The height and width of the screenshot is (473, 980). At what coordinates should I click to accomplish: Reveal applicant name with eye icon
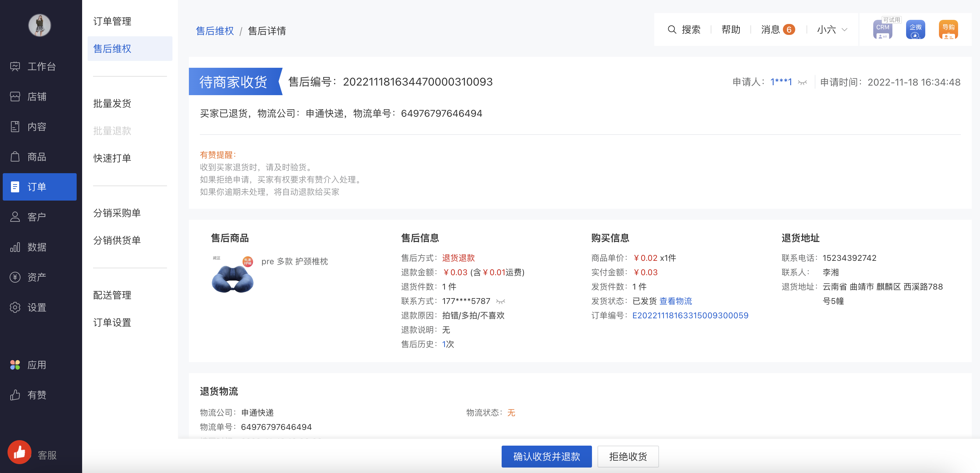tap(802, 82)
